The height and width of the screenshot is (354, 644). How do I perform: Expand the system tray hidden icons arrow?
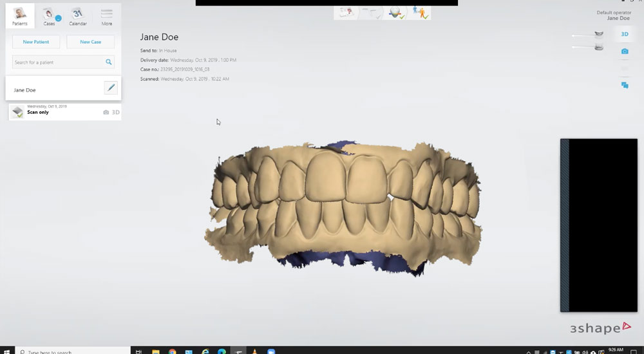(x=529, y=352)
